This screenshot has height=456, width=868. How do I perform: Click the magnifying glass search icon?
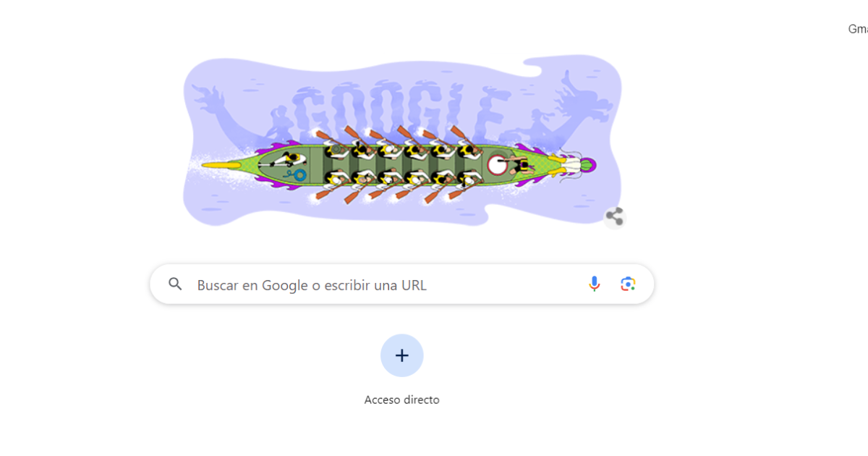click(x=175, y=284)
